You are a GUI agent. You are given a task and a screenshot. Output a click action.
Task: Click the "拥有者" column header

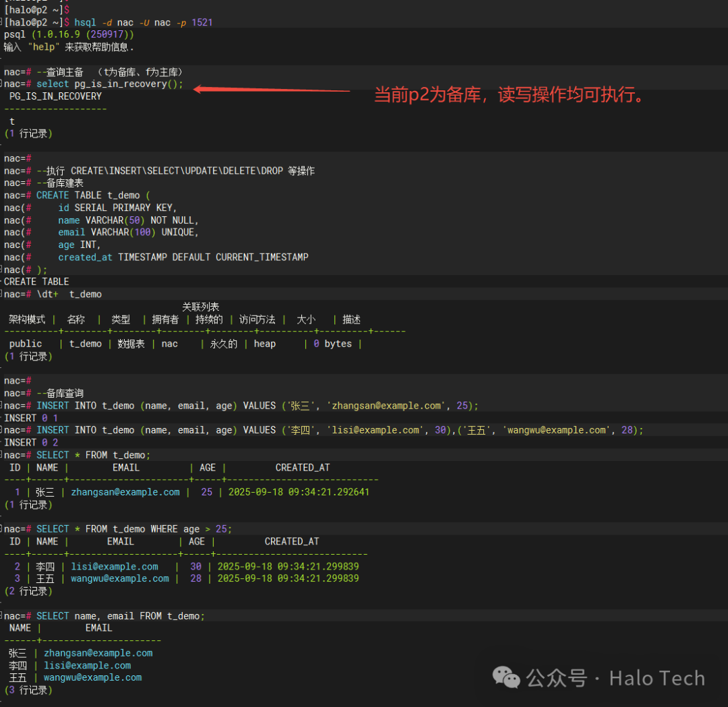tap(165, 319)
